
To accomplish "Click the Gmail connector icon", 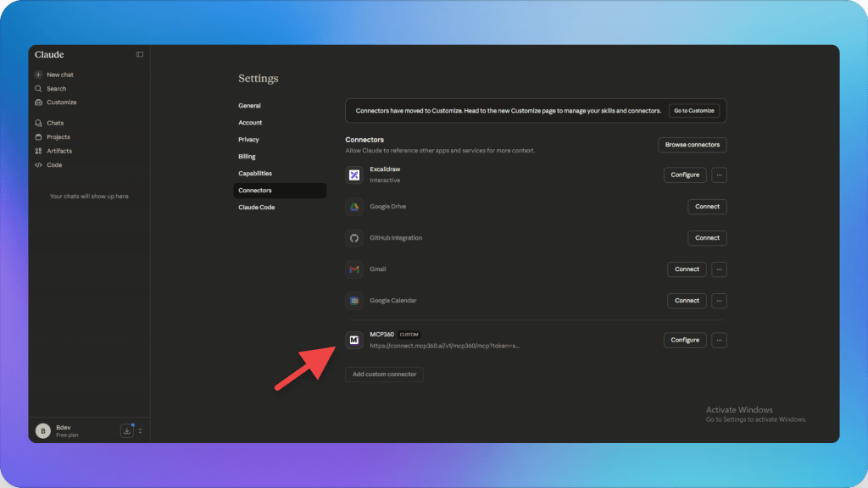I will tap(354, 269).
